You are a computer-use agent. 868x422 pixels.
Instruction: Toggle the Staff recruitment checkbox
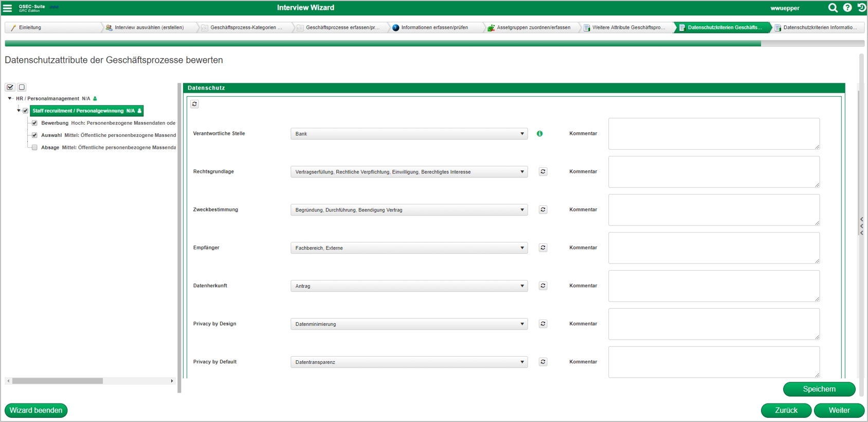tap(25, 111)
